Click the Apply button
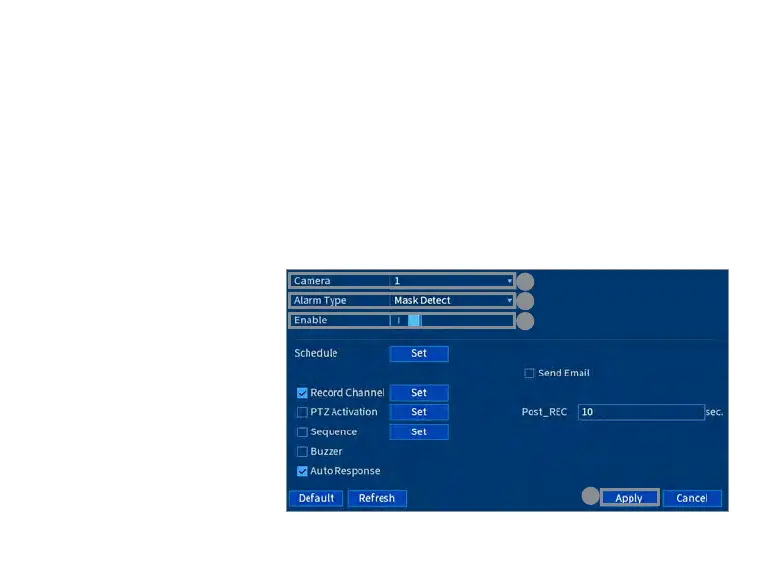This screenshot has height=562, width=778. (630, 498)
